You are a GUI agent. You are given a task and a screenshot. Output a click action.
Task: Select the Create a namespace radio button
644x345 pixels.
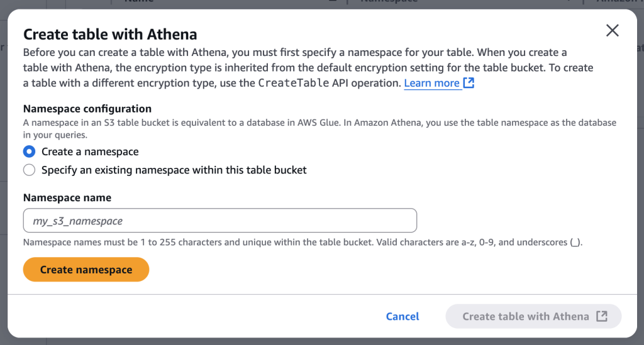click(29, 151)
